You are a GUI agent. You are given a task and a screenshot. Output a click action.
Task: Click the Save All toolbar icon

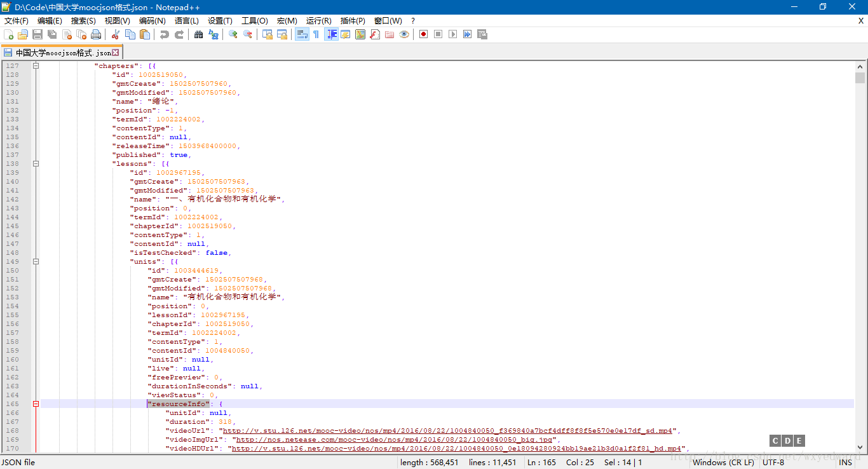[52, 34]
